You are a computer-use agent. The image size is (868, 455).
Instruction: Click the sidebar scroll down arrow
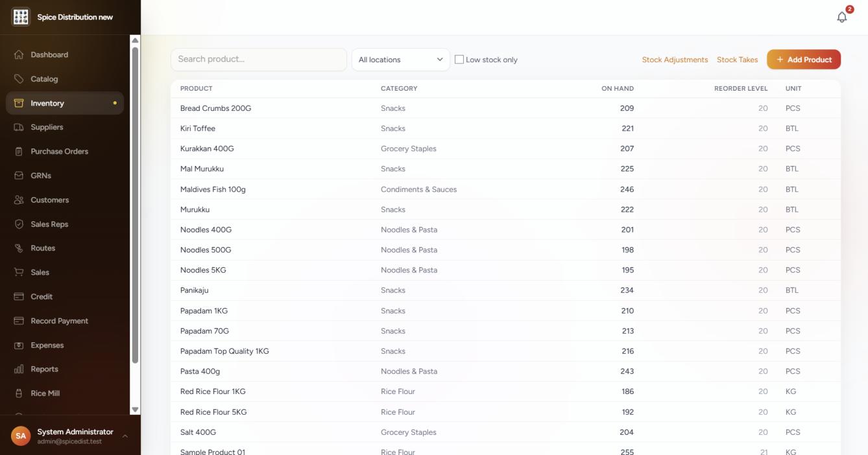tap(135, 410)
